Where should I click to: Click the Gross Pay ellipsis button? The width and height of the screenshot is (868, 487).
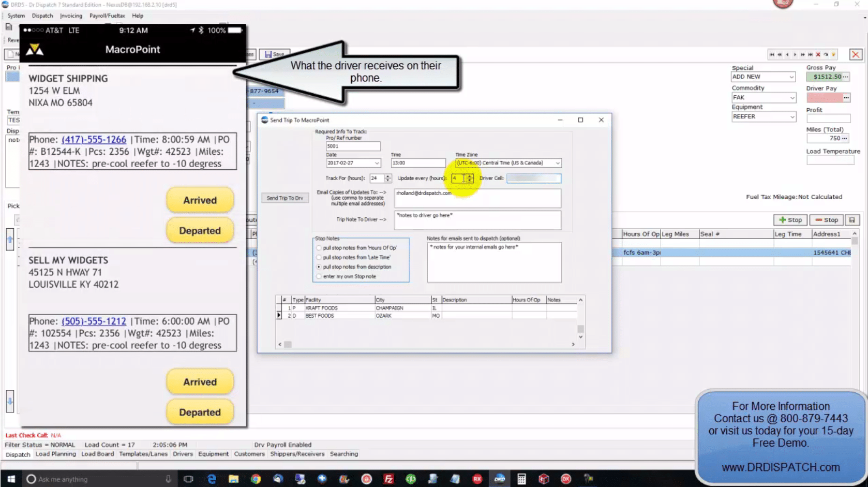pos(846,77)
